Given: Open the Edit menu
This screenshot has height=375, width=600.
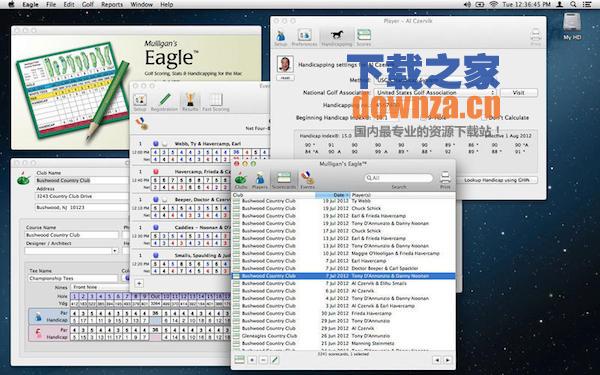Looking at the screenshot, I should (69, 5).
